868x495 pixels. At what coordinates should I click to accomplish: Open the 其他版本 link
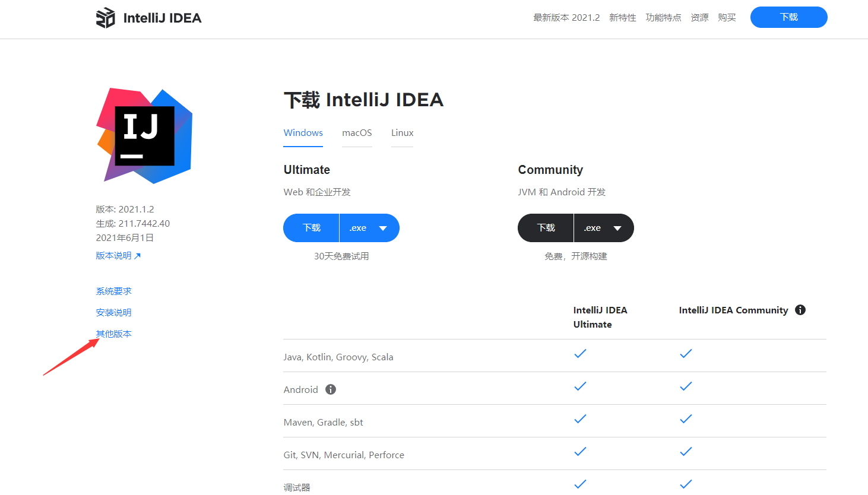(x=114, y=334)
